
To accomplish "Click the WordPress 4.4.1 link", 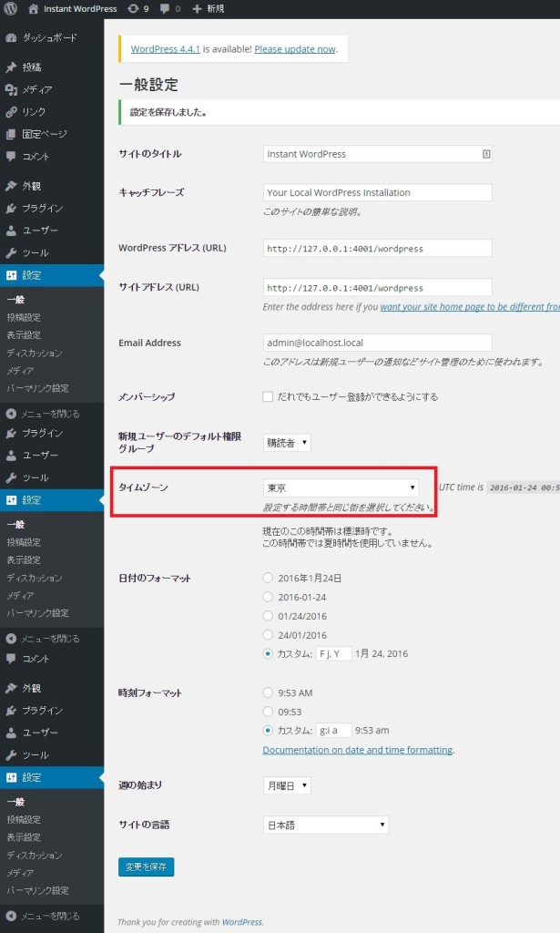I will tap(165, 49).
